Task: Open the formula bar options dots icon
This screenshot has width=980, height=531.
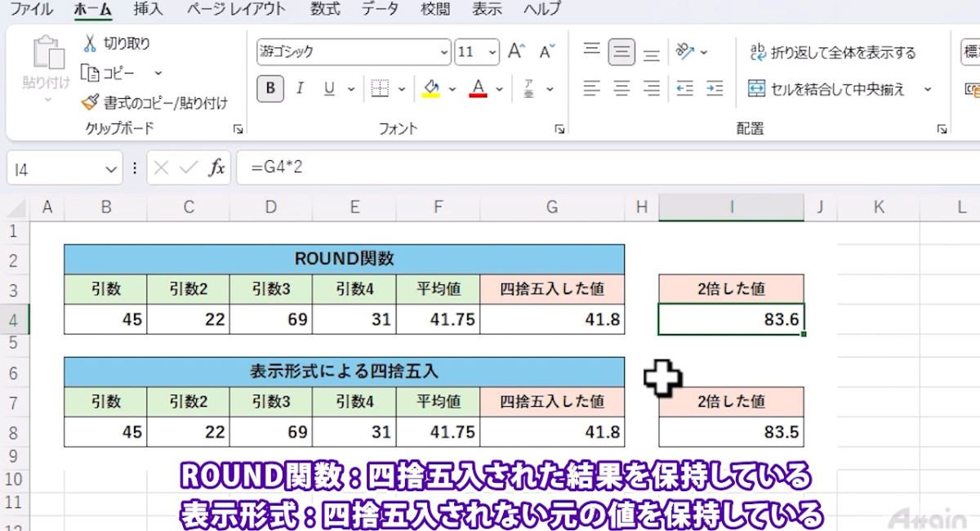Action: tap(135, 168)
